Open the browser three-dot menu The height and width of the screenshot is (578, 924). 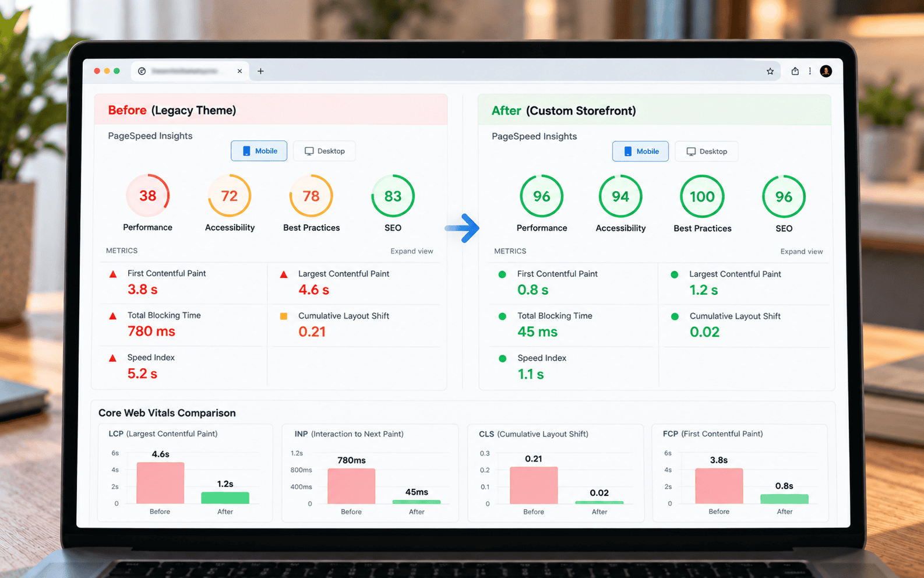pos(810,71)
